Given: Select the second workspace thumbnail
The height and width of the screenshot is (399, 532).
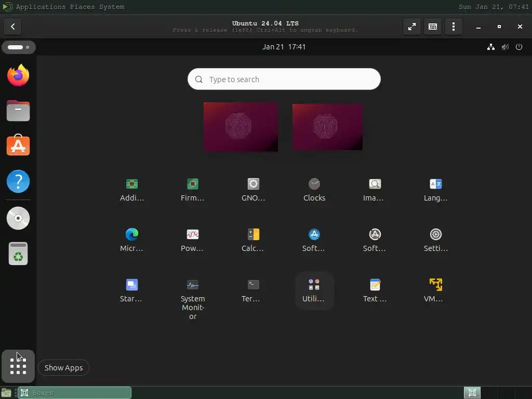Looking at the screenshot, I should 327,127.
